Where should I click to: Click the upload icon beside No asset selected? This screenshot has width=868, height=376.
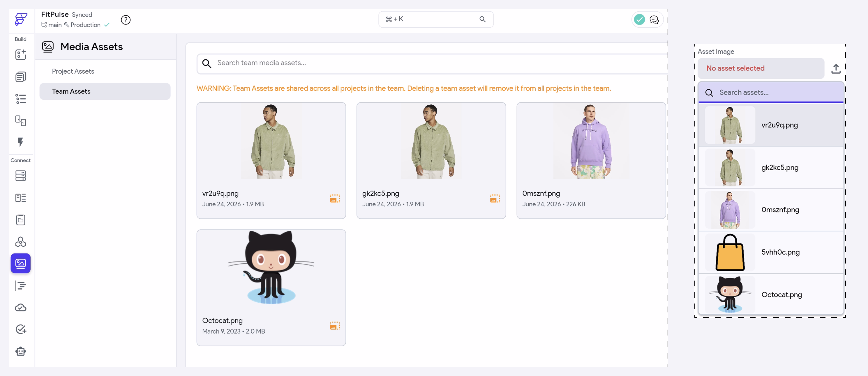point(836,69)
